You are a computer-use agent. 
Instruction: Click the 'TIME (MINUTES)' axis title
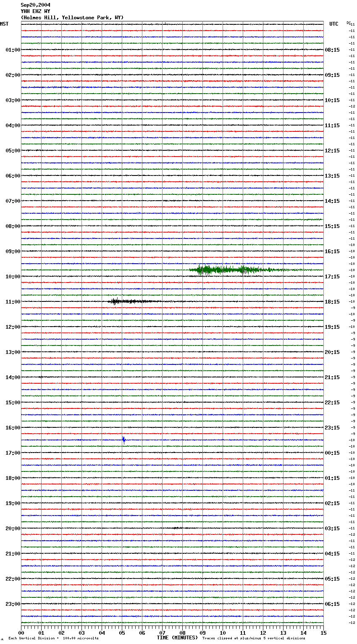tap(177, 638)
